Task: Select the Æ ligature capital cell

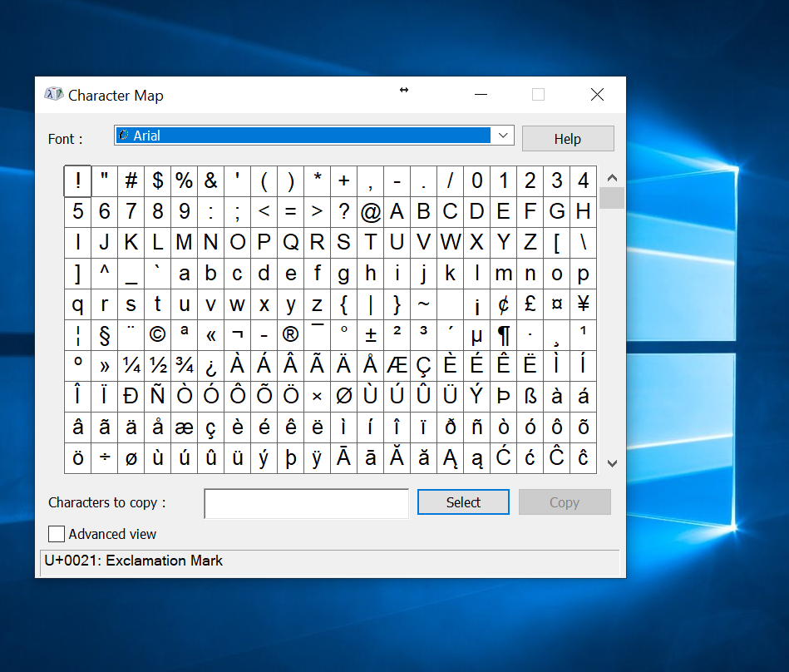Action: click(x=397, y=365)
